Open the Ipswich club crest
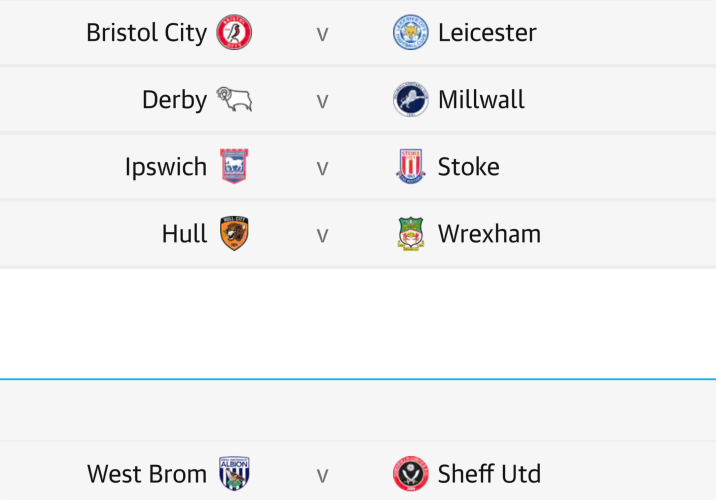 point(234,167)
